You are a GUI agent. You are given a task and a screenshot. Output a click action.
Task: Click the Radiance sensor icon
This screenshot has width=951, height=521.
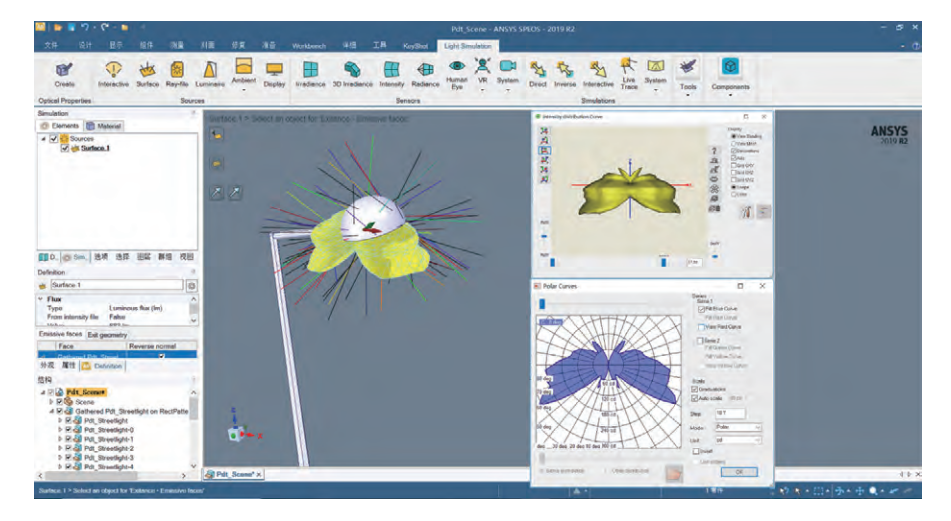425,71
